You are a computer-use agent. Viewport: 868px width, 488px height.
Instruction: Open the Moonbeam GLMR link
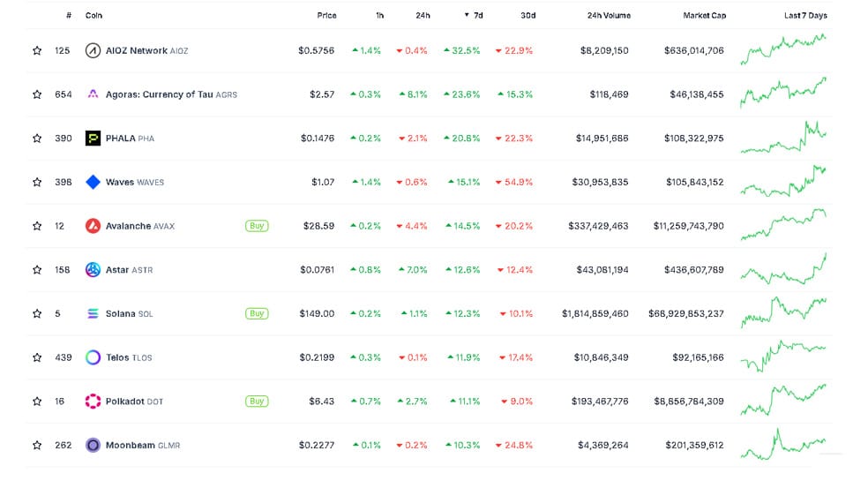pyautogui.click(x=142, y=445)
